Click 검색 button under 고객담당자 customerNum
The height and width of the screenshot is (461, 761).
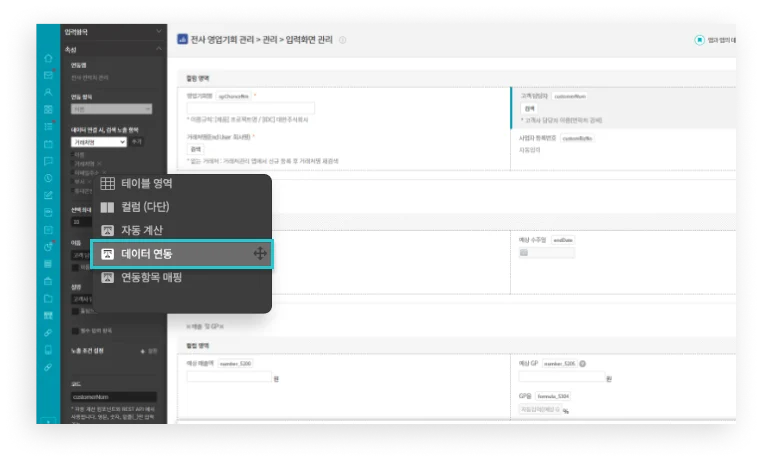(x=529, y=109)
